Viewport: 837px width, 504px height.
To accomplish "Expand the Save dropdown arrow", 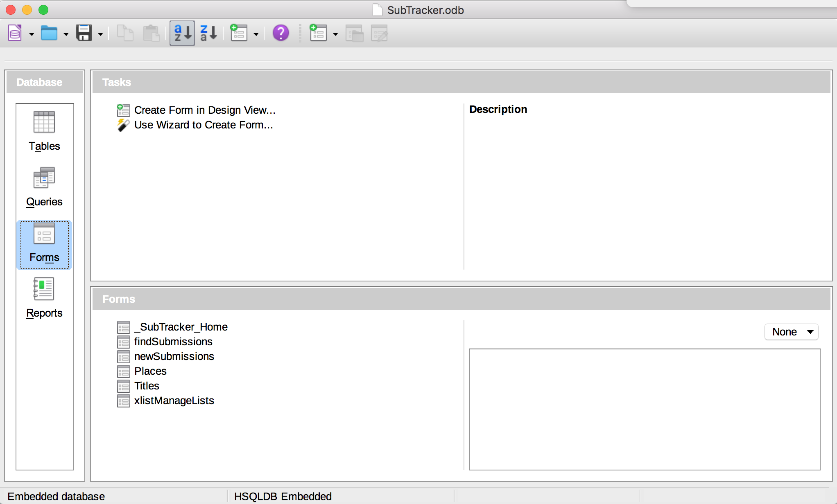I will click(x=100, y=34).
